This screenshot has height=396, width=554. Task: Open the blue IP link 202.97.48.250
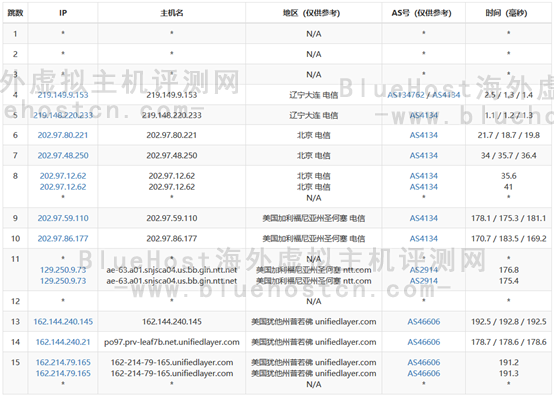pos(63,155)
